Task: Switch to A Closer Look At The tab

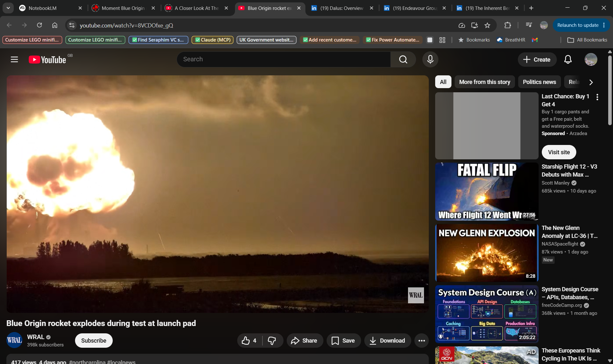Action: click(197, 8)
